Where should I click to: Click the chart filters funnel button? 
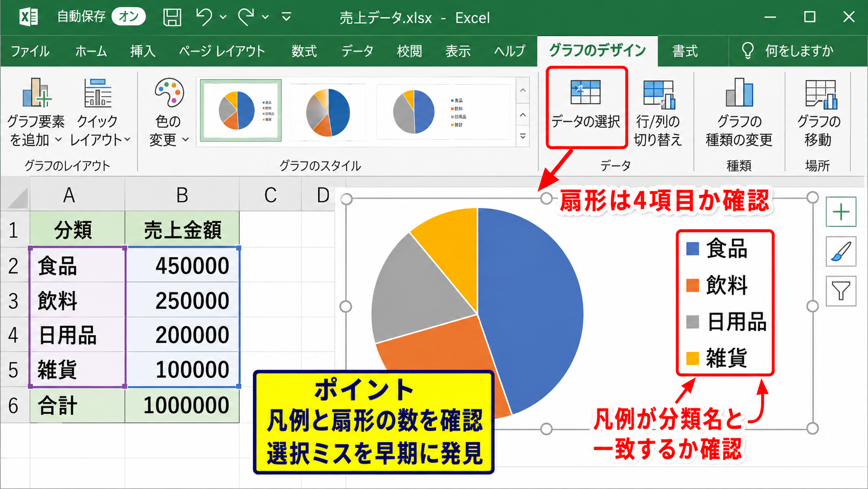click(x=841, y=291)
